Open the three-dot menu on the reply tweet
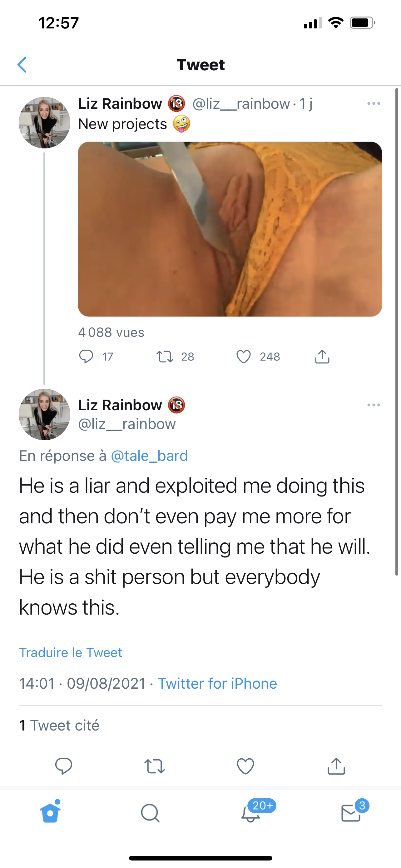401x868 pixels. pos(374,405)
